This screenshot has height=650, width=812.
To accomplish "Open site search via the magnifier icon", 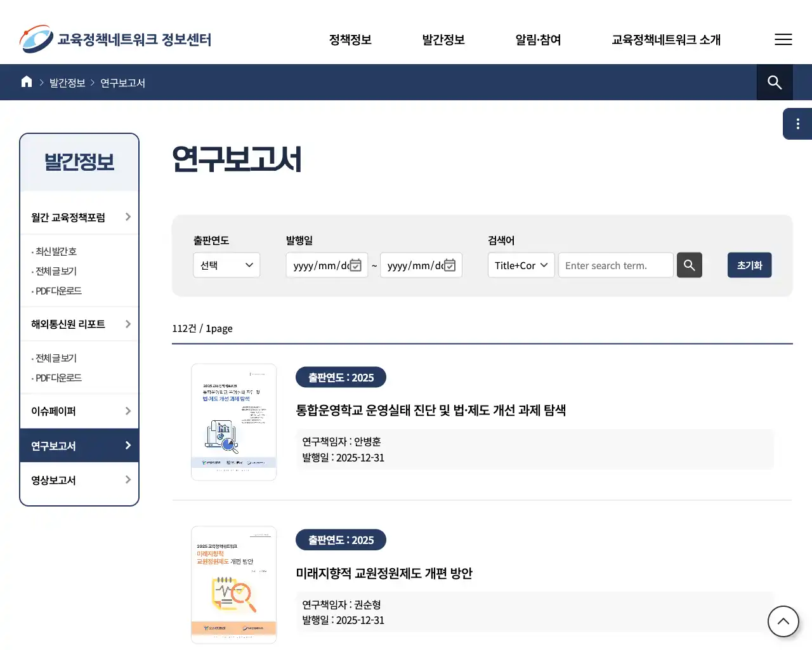I will tap(775, 82).
